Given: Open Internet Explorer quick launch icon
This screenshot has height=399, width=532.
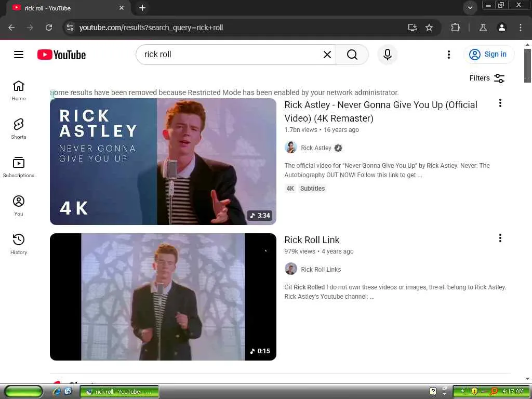Looking at the screenshot, I should coord(56,391).
